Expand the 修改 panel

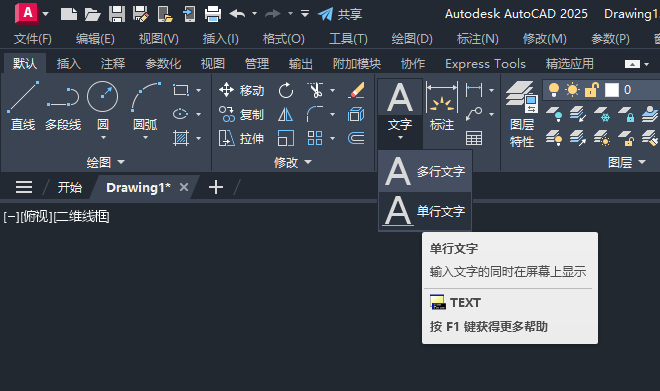[293, 162]
